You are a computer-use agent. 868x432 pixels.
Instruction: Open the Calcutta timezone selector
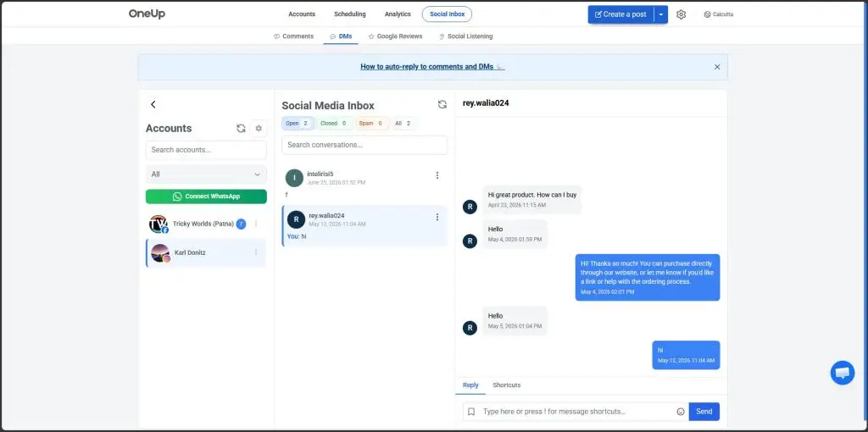719,14
